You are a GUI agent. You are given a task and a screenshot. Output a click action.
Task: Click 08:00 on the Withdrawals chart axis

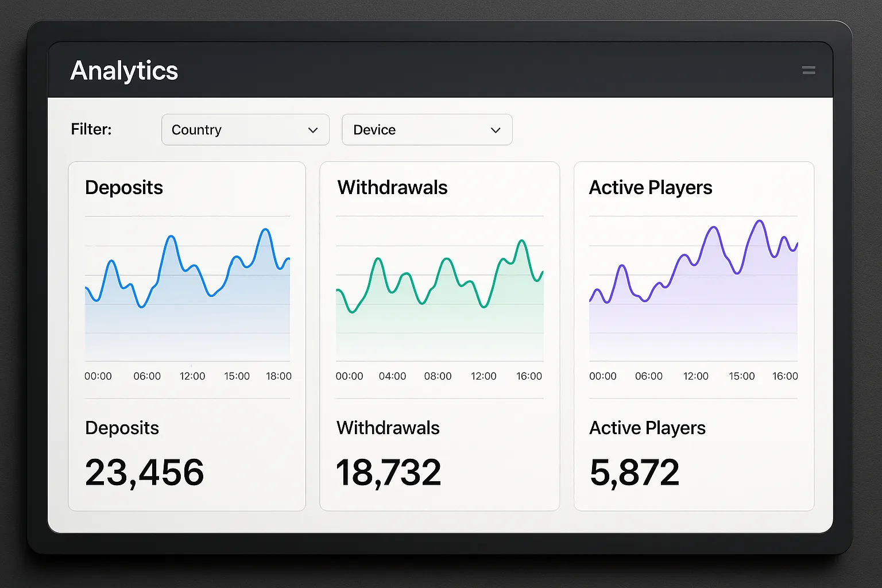click(438, 376)
